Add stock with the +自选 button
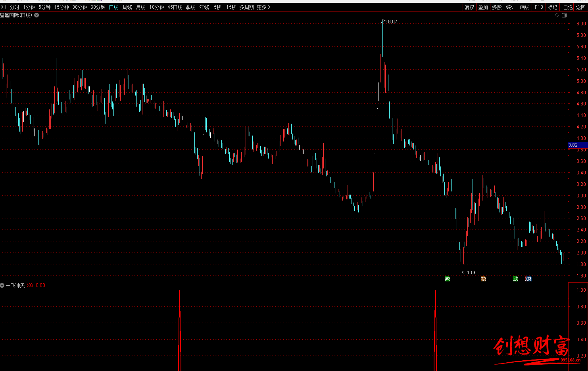Screen dimensions: 588x371 pyautogui.click(x=567, y=7)
